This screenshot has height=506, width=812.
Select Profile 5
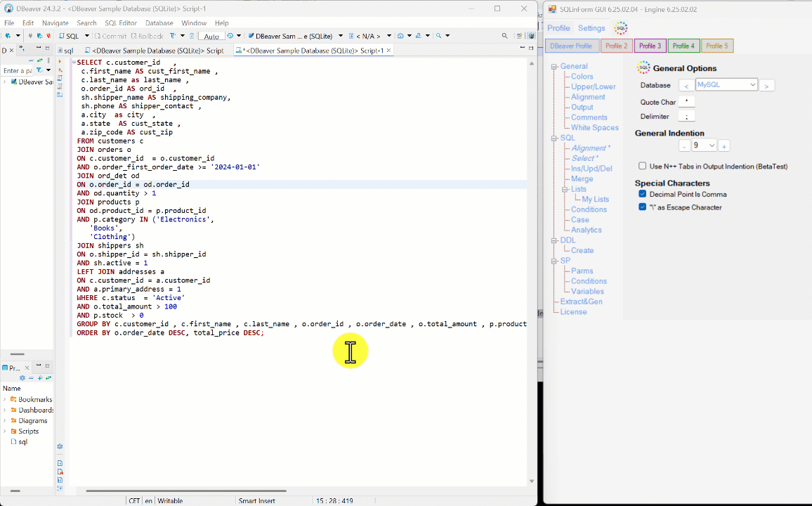[x=717, y=46]
